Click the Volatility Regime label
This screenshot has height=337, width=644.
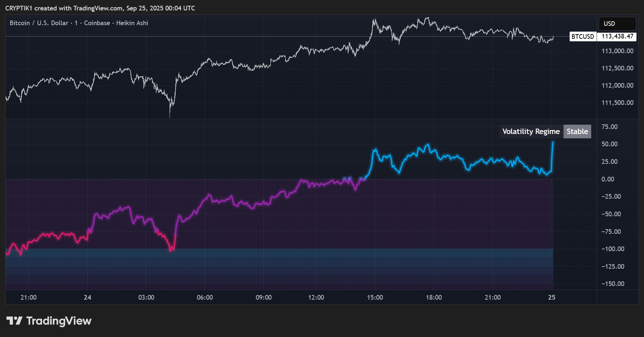click(531, 131)
